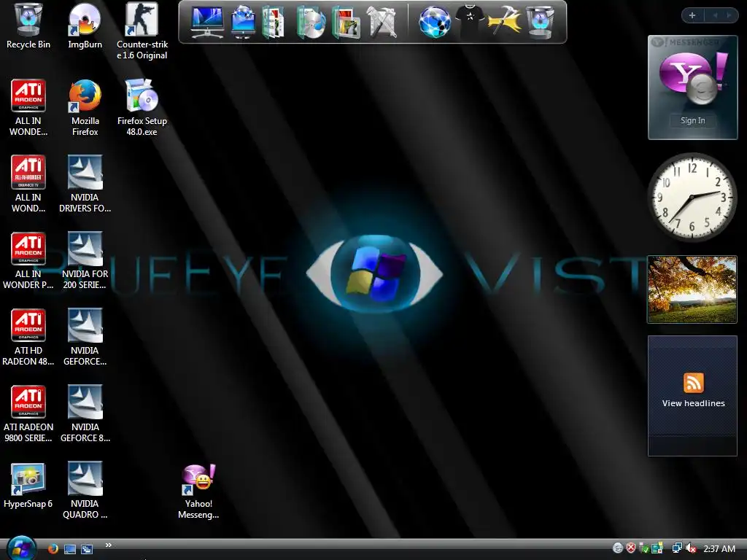Click the hammer settings icon in the dock

(x=505, y=22)
